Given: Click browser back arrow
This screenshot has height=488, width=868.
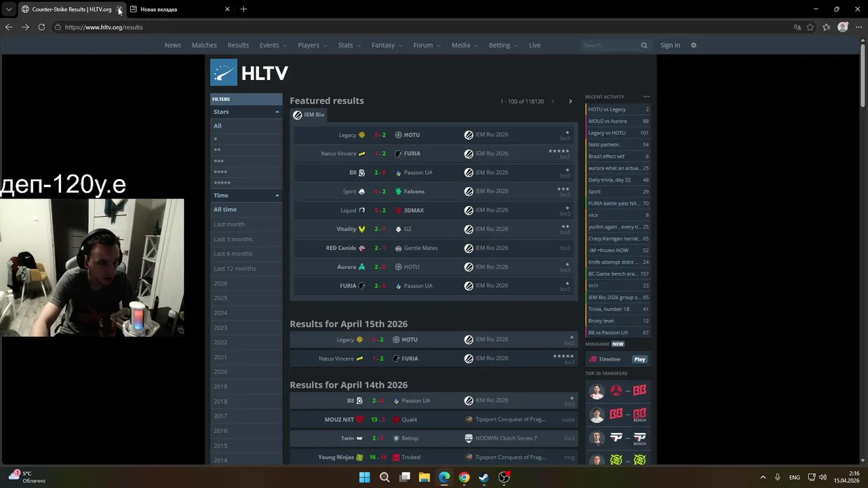Looking at the screenshot, I should coord(8,27).
